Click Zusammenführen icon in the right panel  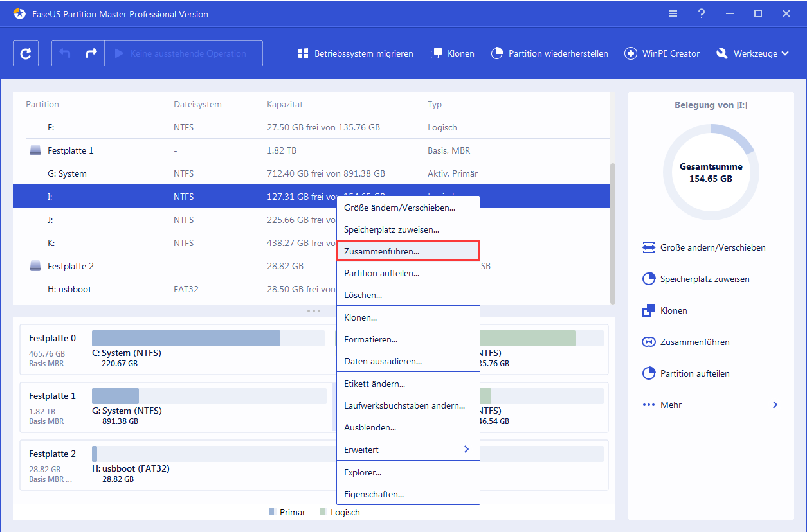tap(648, 342)
